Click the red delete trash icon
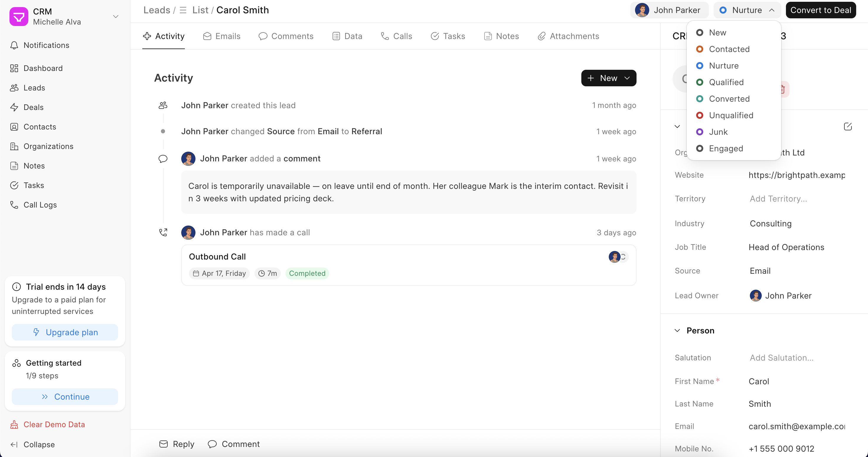This screenshot has width=868, height=457. coord(783,89)
